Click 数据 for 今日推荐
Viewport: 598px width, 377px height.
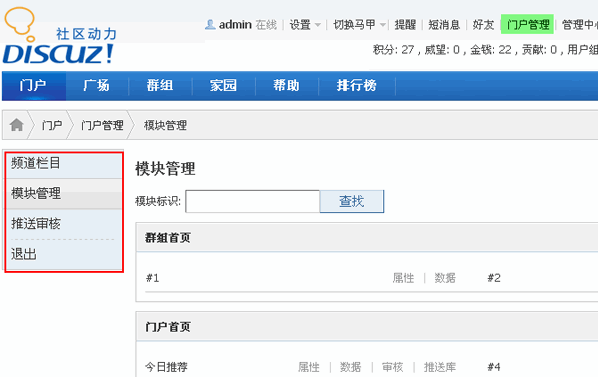[350, 367]
